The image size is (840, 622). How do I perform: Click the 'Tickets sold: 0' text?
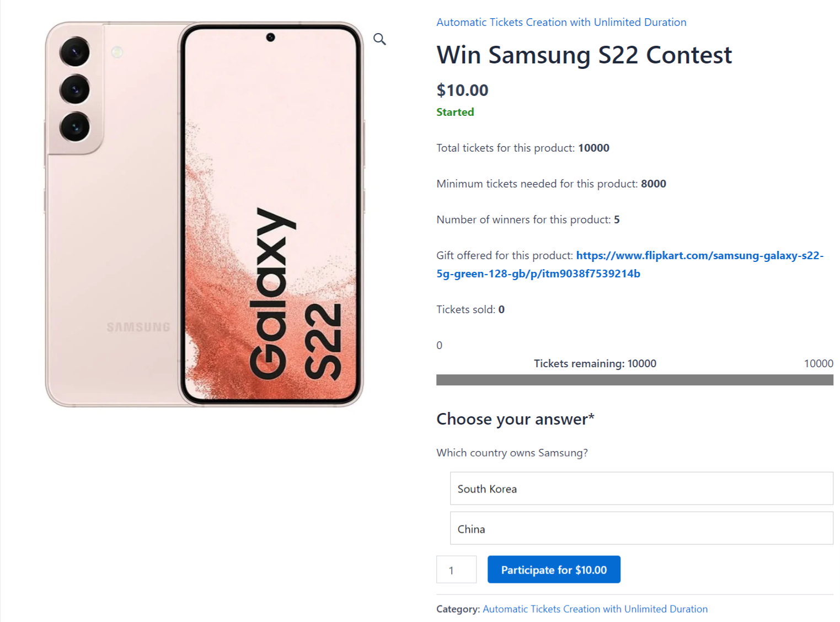[470, 309]
